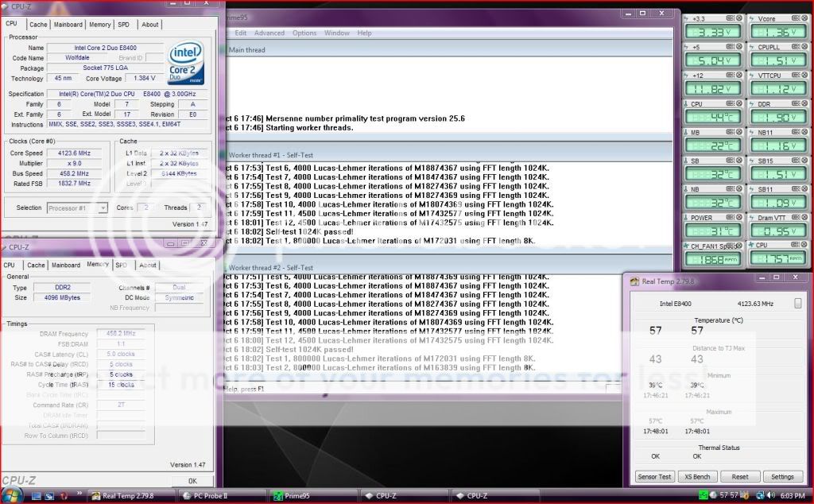This screenshot has width=814, height=504.
Task: Close the SB15 voltage monitor
Action: click(804, 161)
